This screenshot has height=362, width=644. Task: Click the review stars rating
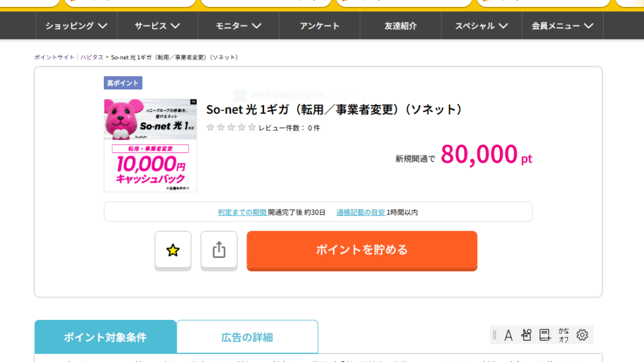pos(231,128)
